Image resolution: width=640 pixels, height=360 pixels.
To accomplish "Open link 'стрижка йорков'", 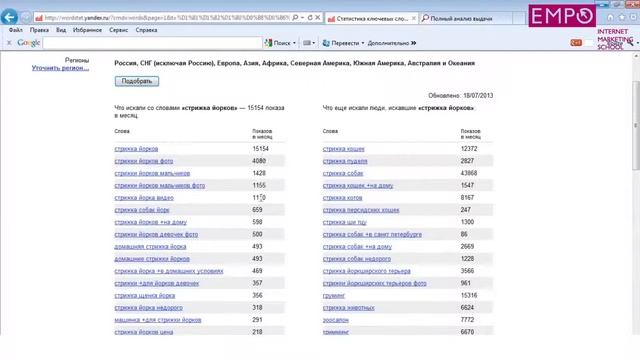I will [136, 149].
